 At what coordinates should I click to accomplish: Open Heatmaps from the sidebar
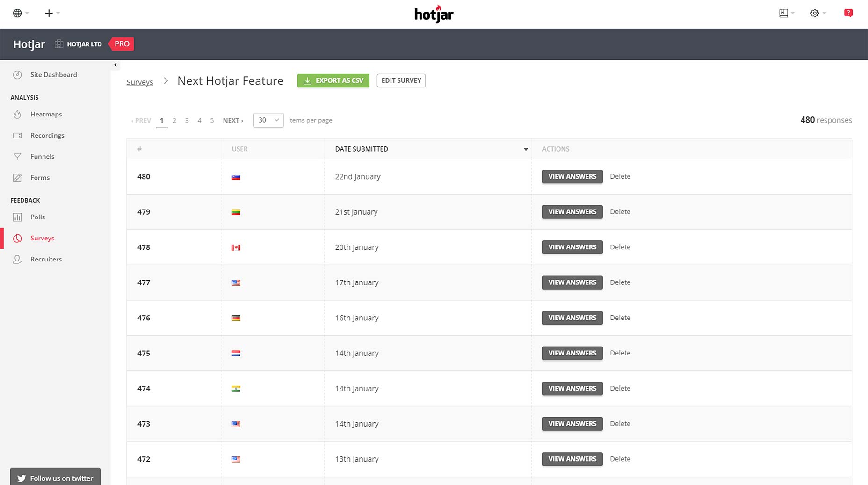pyautogui.click(x=46, y=114)
